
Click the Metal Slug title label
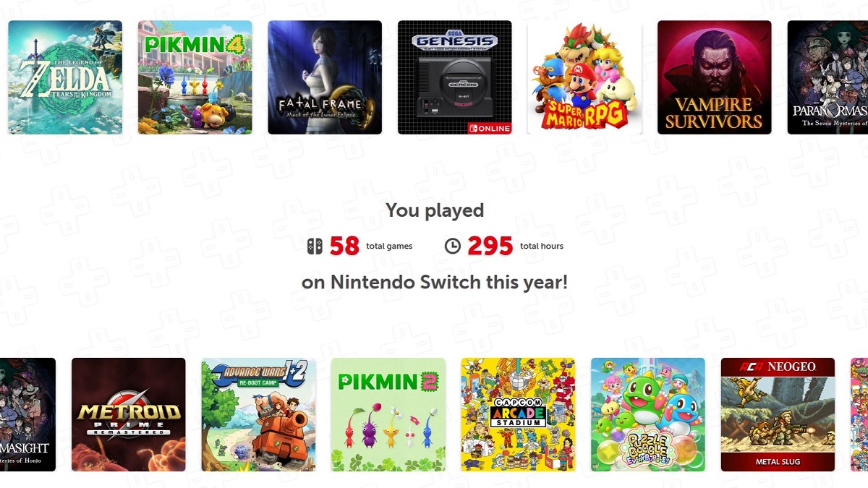[x=778, y=461]
